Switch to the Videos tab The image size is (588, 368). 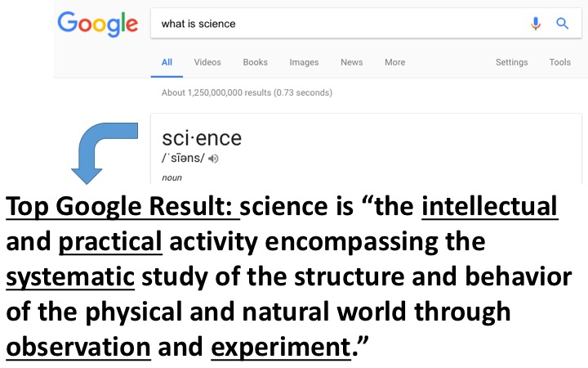207,62
